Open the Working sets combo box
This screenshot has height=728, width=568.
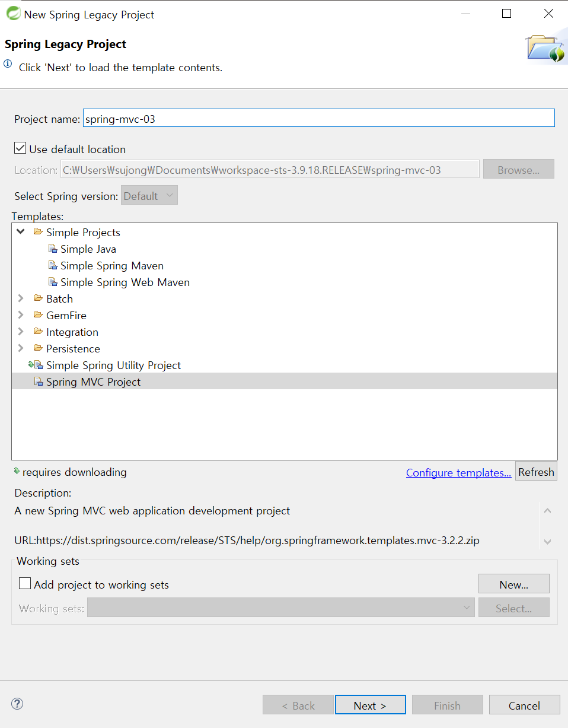click(281, 608)
